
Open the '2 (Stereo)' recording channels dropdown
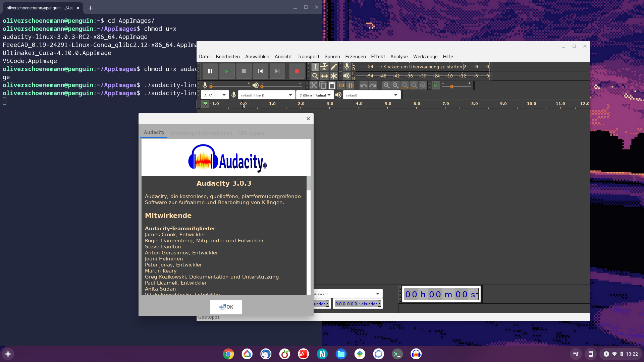tap(315, 95)
